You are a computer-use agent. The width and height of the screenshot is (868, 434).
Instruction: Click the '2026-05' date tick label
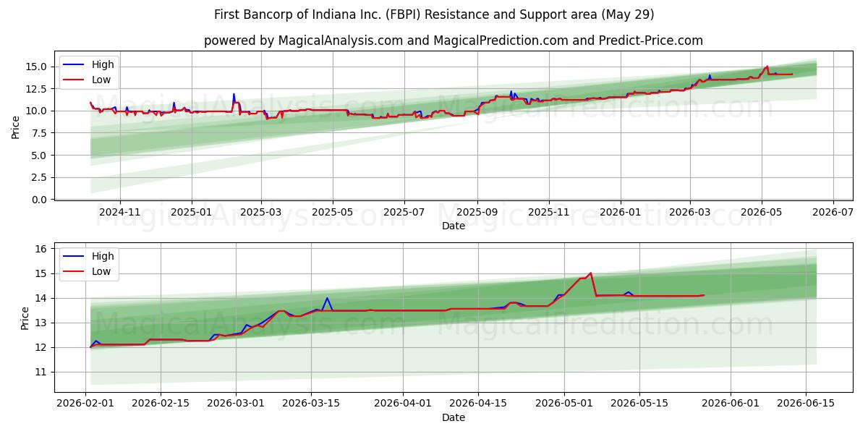(761, 213)
